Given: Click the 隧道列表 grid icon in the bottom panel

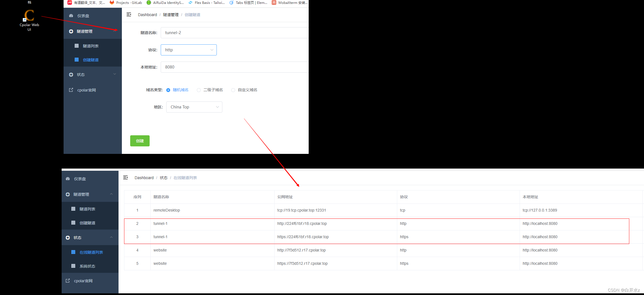Looking at the screenshot, I should click(73, 209).
